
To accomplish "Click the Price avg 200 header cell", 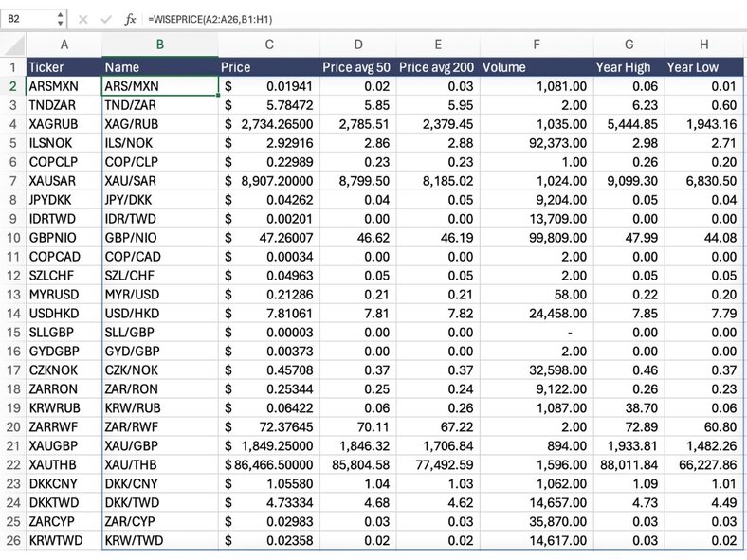I will pyautogui.click(x=437, y=67).
